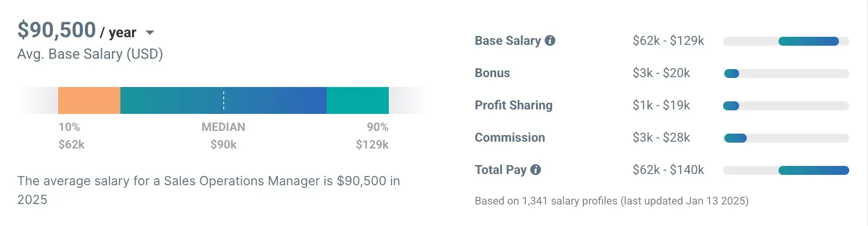Click the teal 90% salary segment
The width and height of the screenshot is (868, 226).
pyautogui.click(x=357, y=100)
